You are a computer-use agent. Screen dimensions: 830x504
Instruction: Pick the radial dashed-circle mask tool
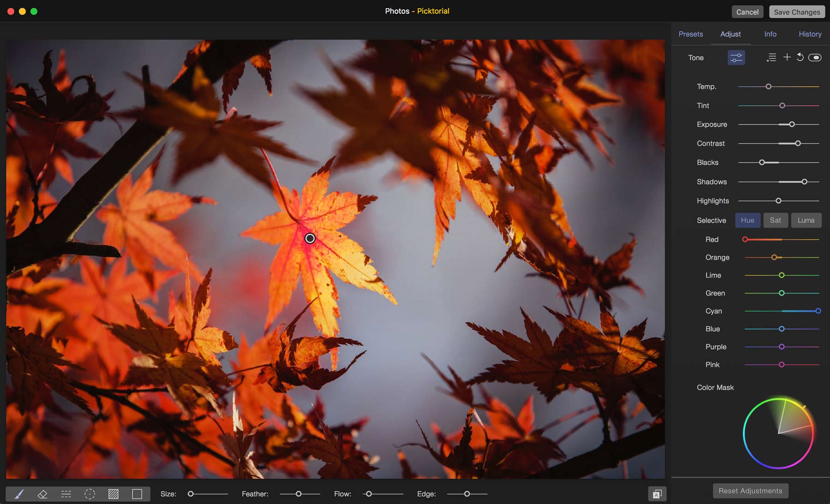click(x=90, y=494)
